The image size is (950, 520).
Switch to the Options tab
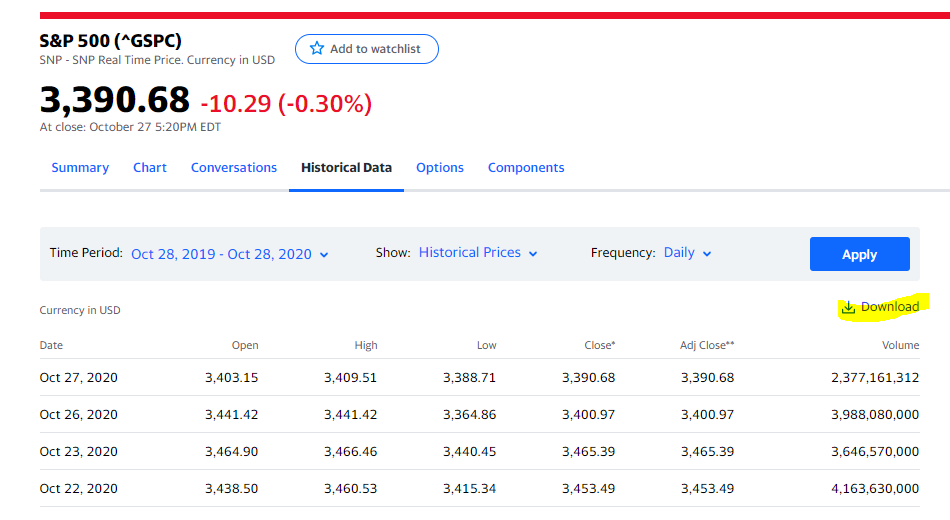[x=440, y=168]
